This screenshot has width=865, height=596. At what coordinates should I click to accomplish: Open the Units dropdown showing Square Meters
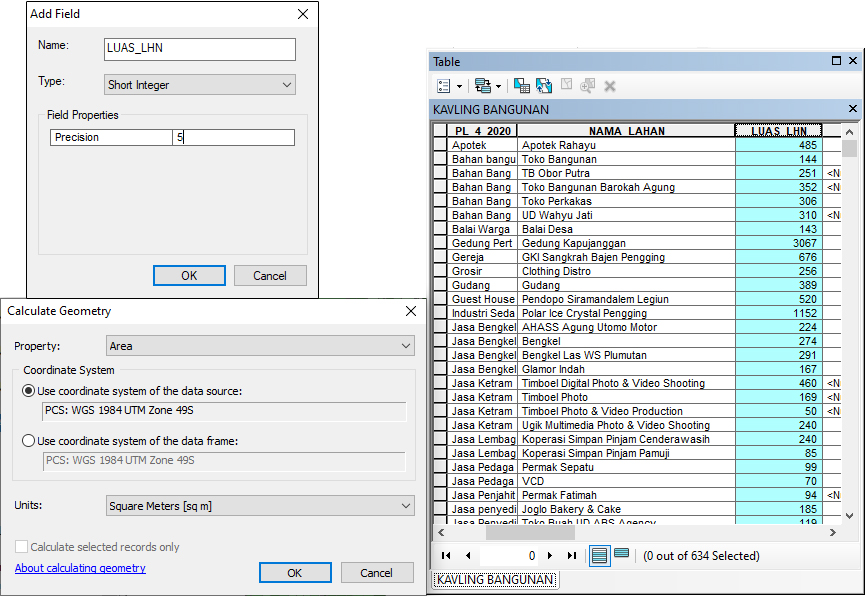pyautogui.click(x=260, y=506)
